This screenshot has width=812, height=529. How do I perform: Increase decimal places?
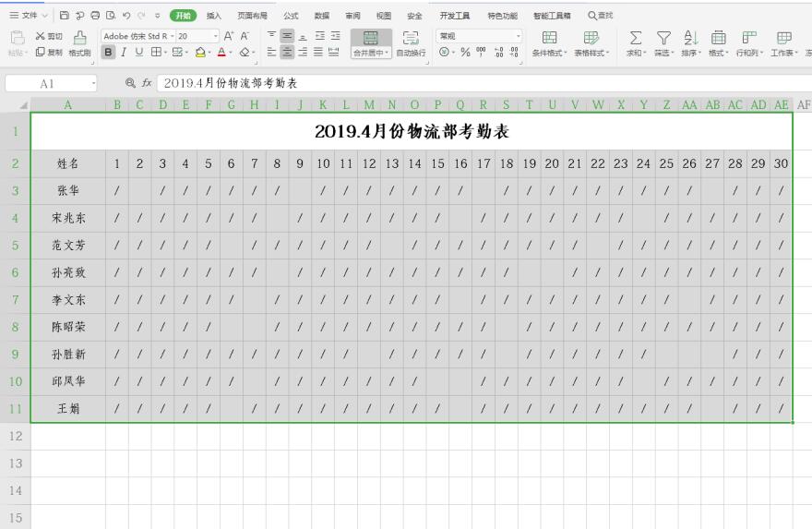pyautogui.click(x=498, y=52)
